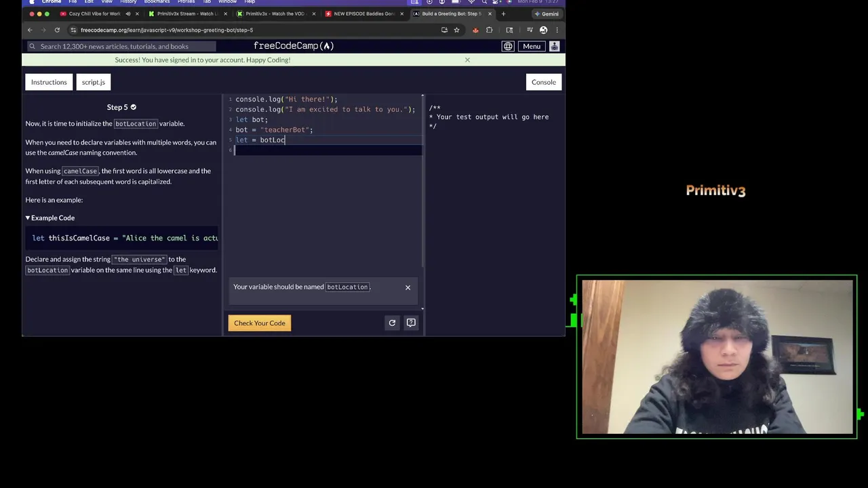
Task: Click the site info icon beside URL
Action: pos(73,30)
